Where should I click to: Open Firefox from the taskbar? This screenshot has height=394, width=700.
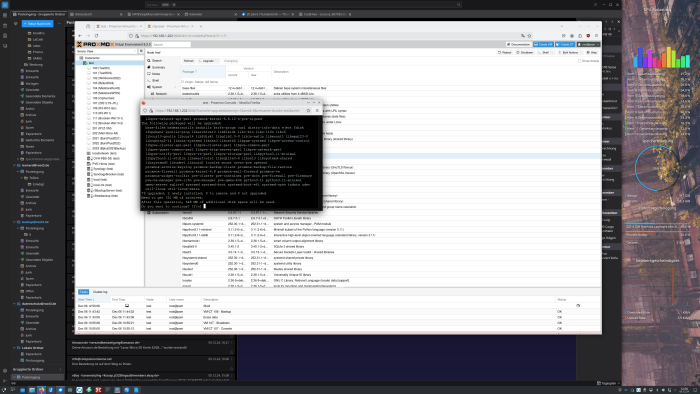(41, 390)
